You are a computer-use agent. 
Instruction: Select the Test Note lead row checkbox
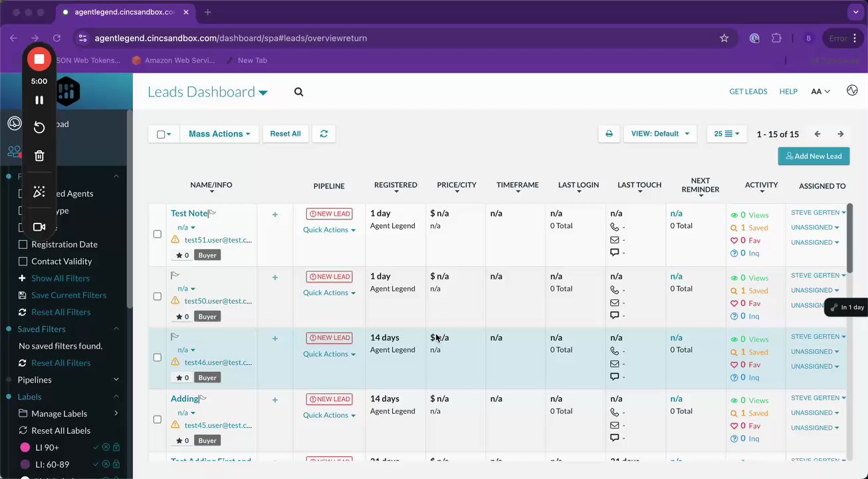point(158,234)
